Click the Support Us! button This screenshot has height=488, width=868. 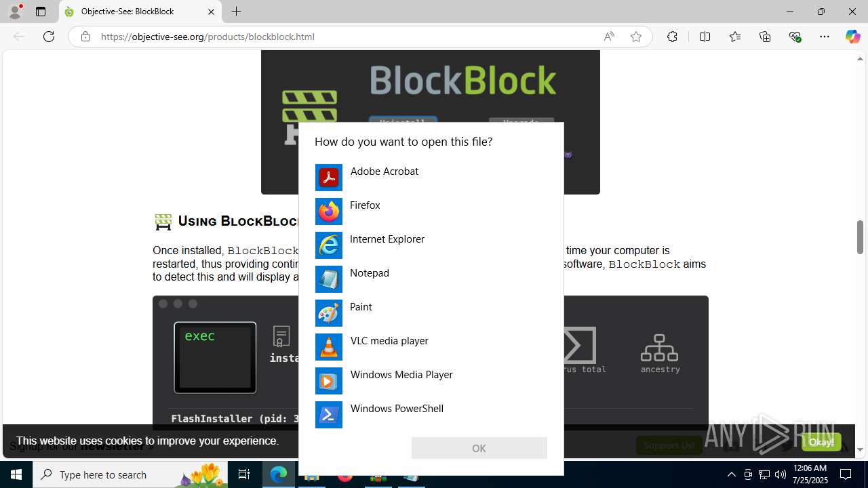(x=669, y=445)
